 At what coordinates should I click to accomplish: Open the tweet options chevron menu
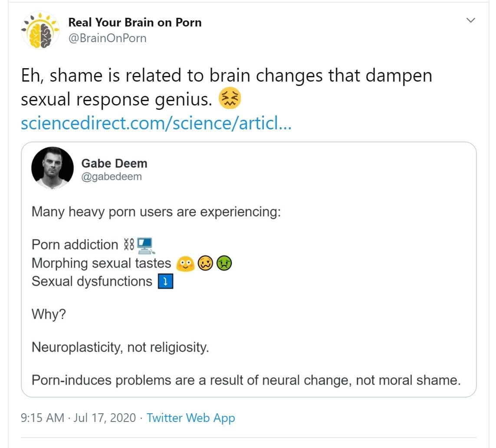click(x=470, y=20)
